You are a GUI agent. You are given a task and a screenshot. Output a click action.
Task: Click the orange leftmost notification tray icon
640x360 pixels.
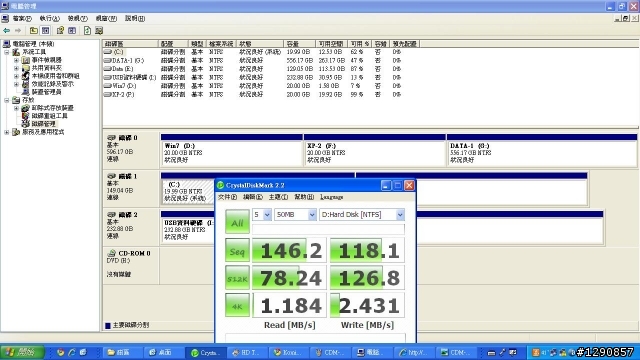click(536, 352)
